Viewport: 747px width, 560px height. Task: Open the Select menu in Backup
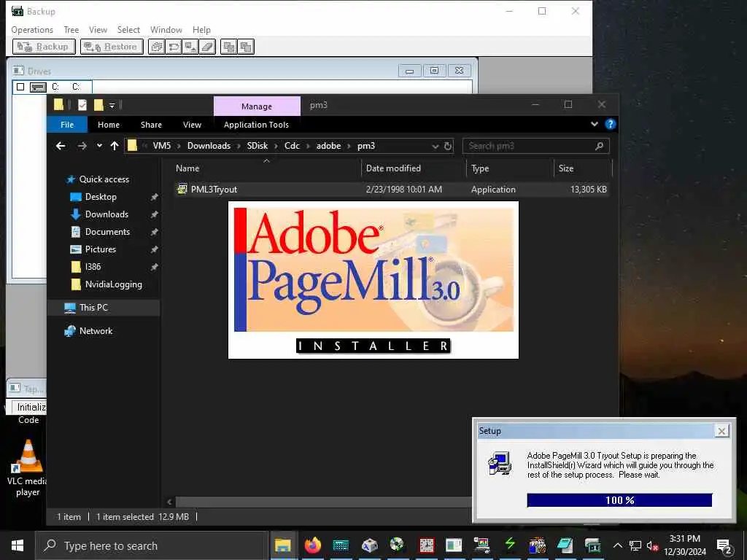coord(128,29)
